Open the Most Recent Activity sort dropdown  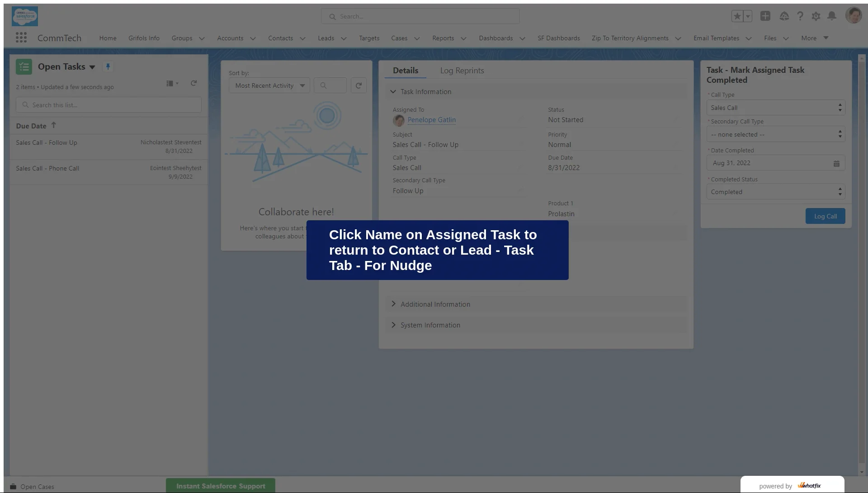269,85
